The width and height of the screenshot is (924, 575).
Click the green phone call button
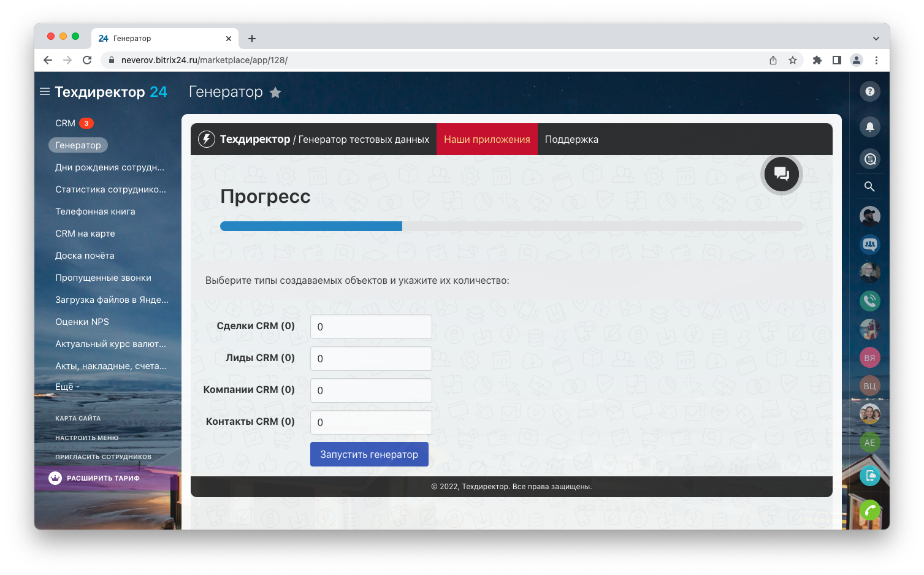tap(869, 510)
